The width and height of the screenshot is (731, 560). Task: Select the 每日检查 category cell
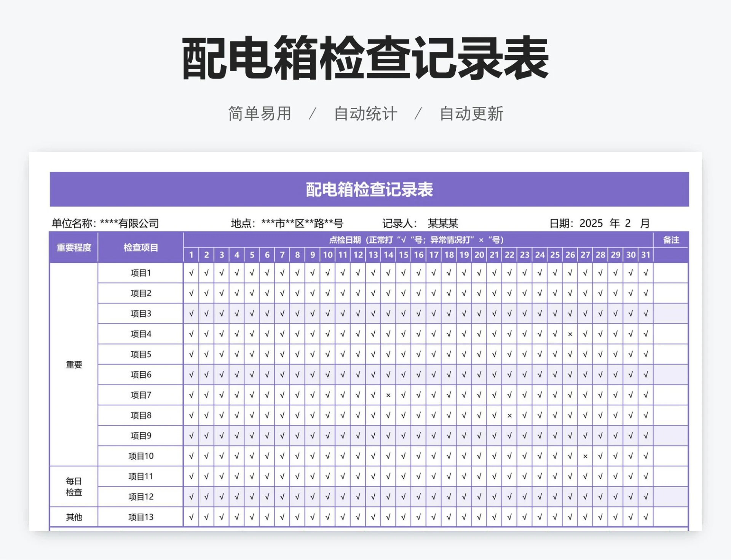point(74,487)
